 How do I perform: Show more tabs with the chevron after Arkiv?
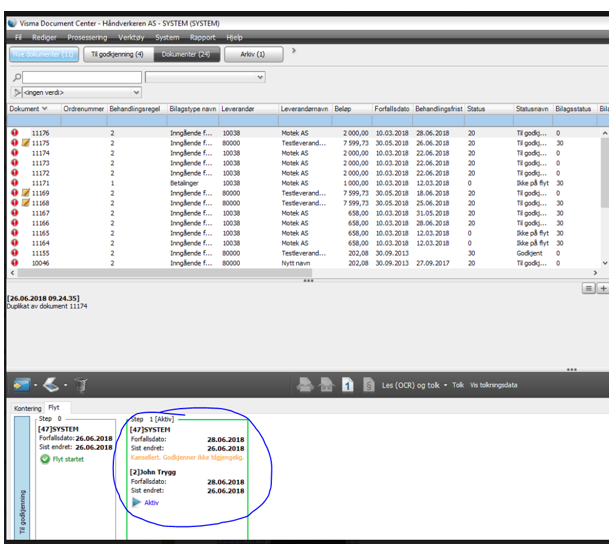tap(294, 51)
